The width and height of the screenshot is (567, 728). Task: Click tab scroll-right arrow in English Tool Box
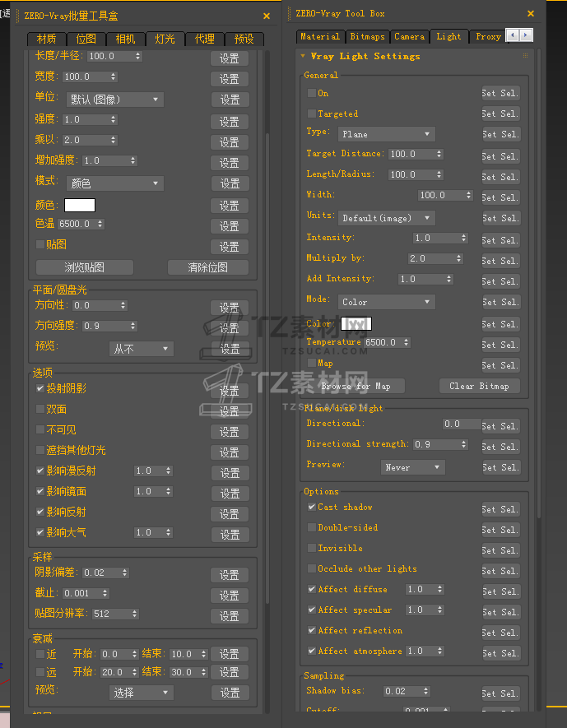[526, 35]
